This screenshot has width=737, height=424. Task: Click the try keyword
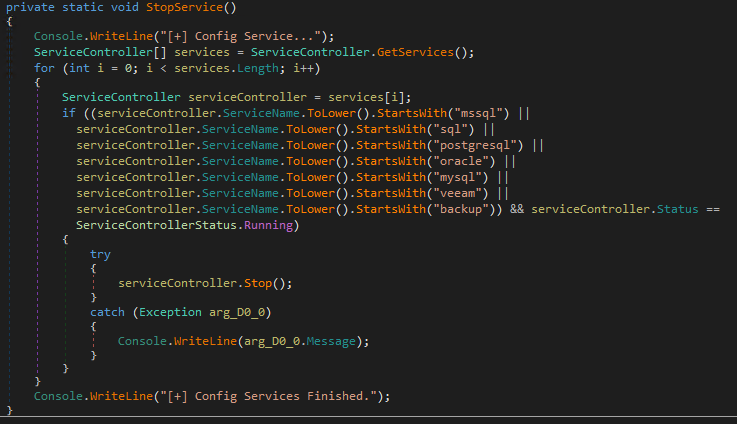100,254
